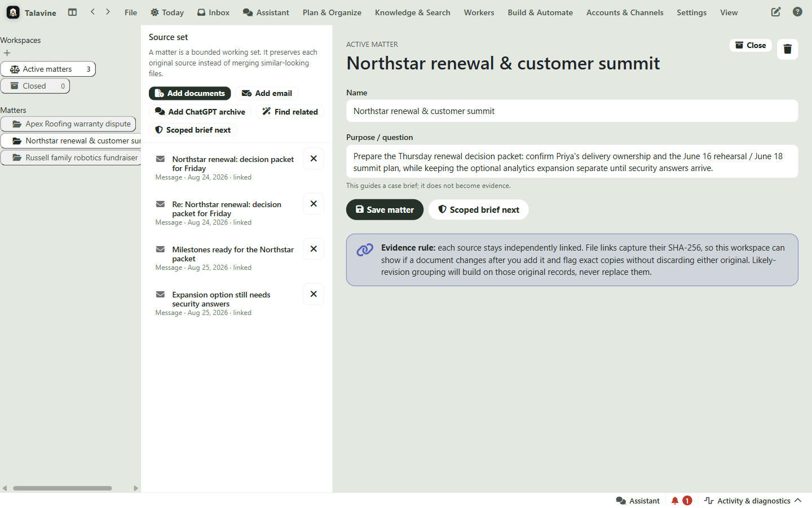Open Assistant in the bottom status bar
The width and height of the screenshot is (812, 508).
(638, 501)
